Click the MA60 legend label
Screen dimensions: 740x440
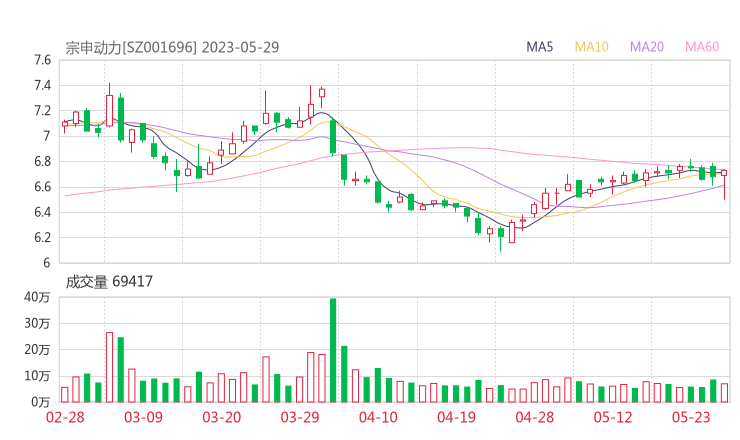(x=702, y=47)
